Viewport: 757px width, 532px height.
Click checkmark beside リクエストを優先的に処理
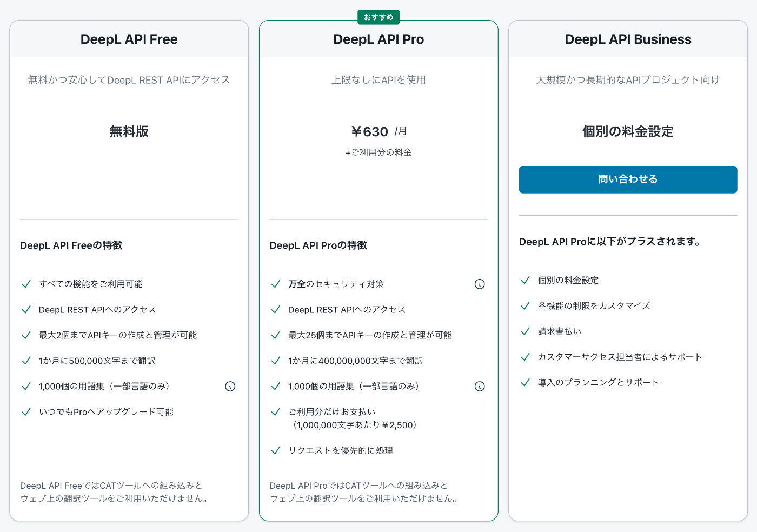(276, 450)
